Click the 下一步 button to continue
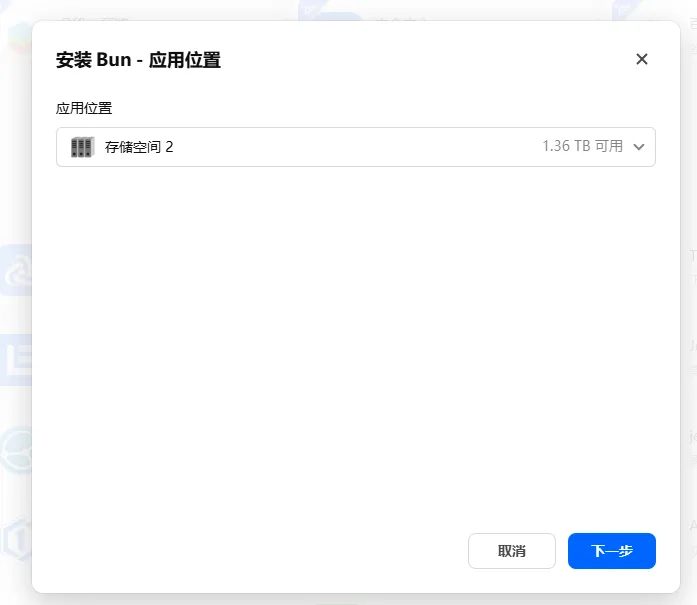This screenshot has width=697, height=605. 612,551
